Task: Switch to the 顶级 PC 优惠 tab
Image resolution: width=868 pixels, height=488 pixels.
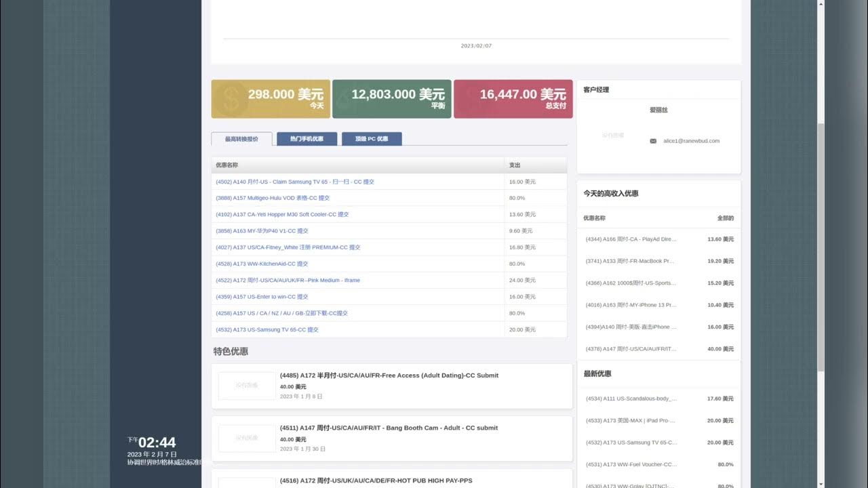Action: point(372,139)
